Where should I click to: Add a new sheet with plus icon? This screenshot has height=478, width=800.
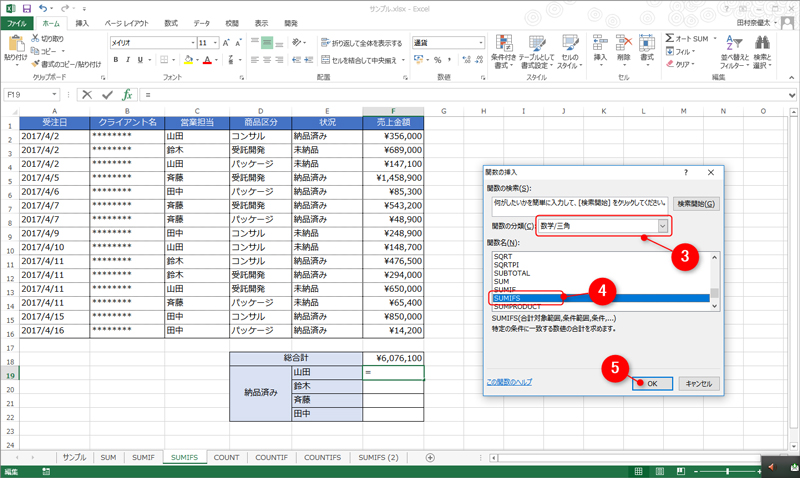coord(430,458)
